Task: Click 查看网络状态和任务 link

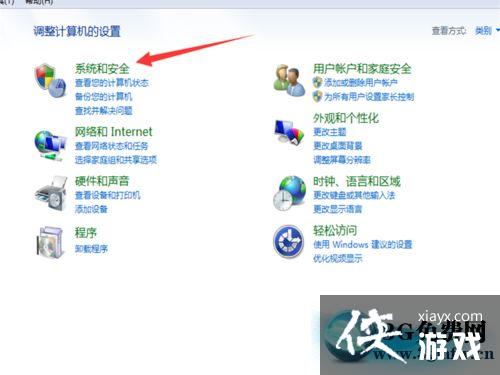Action: [111, 146]
